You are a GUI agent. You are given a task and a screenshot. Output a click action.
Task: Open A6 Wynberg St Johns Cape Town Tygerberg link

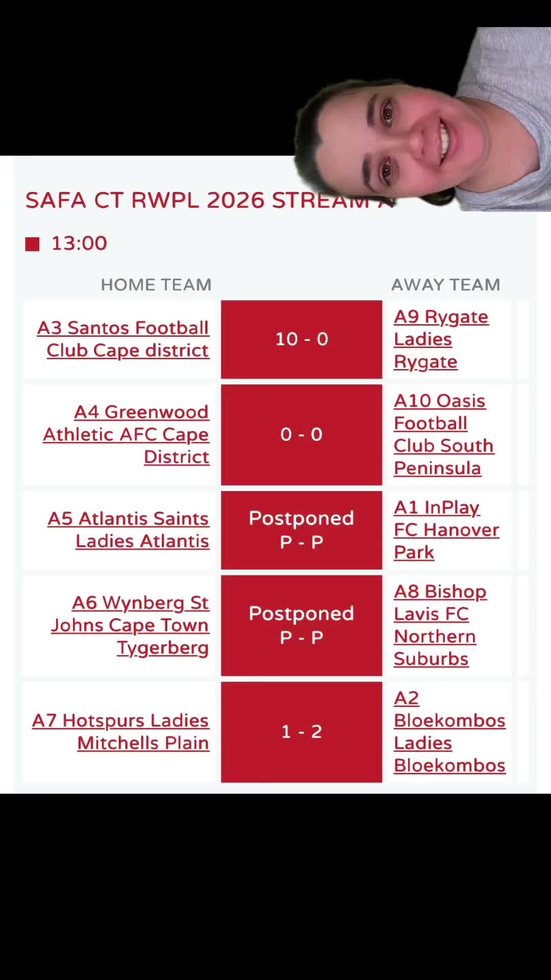click(130, 625)
